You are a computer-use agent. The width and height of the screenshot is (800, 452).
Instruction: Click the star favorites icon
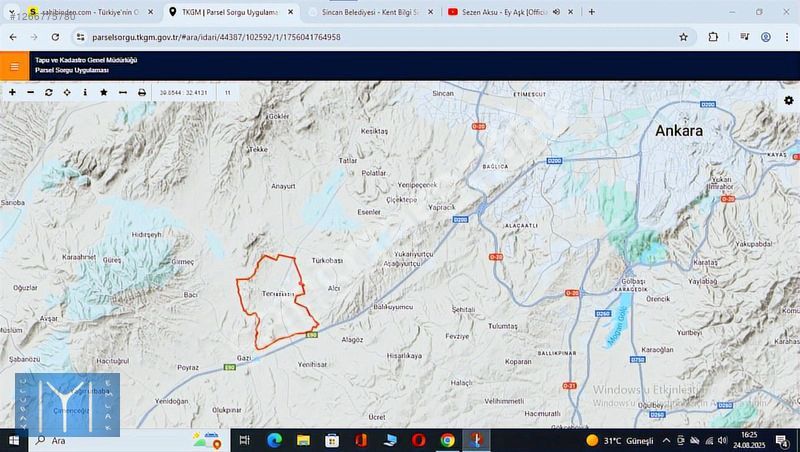[x=104, y=92]
